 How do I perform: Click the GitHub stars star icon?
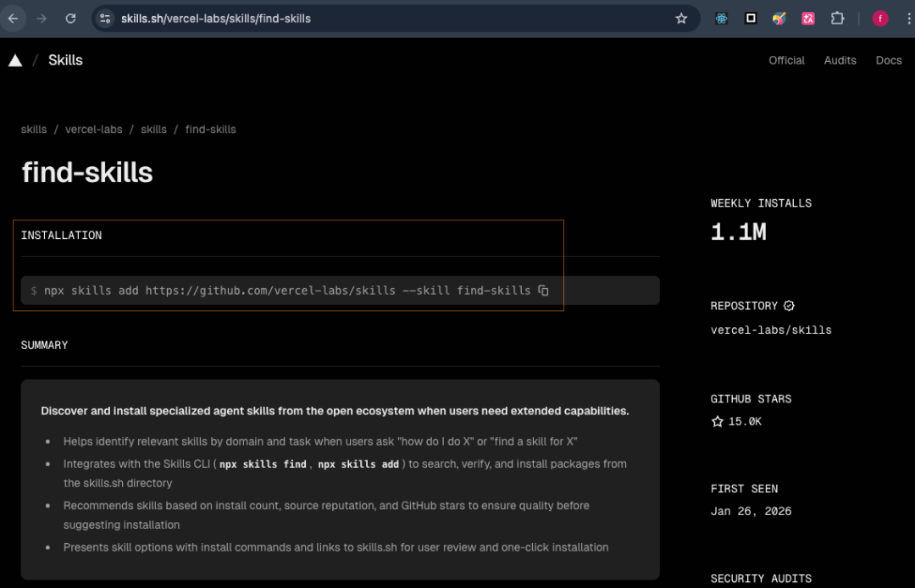coord(718,421)
